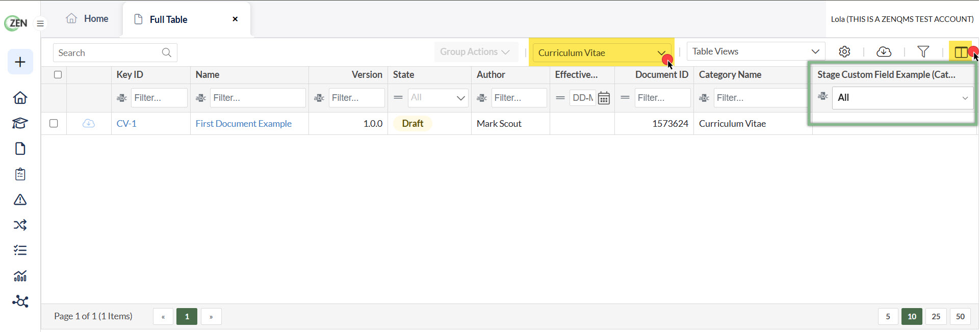This screenshot has width=980, height=332.
Task: Open the clipboard checklist icon
Action: click(20, 174)
